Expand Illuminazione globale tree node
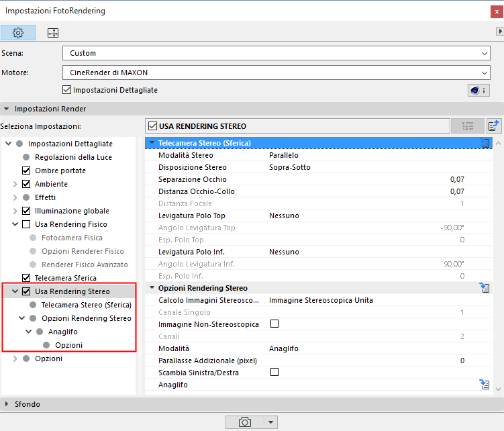 click(x=15, y=211)
